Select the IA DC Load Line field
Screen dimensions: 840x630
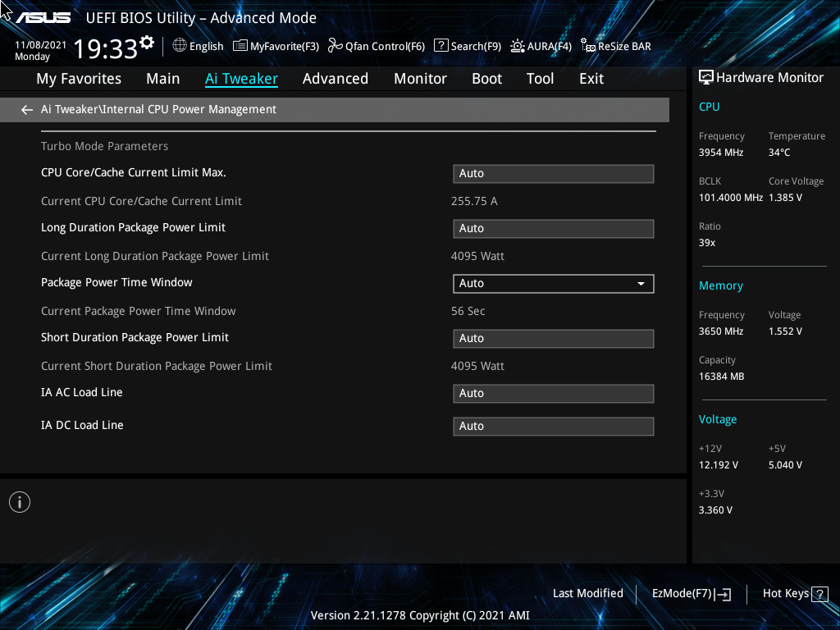(554, 427)
